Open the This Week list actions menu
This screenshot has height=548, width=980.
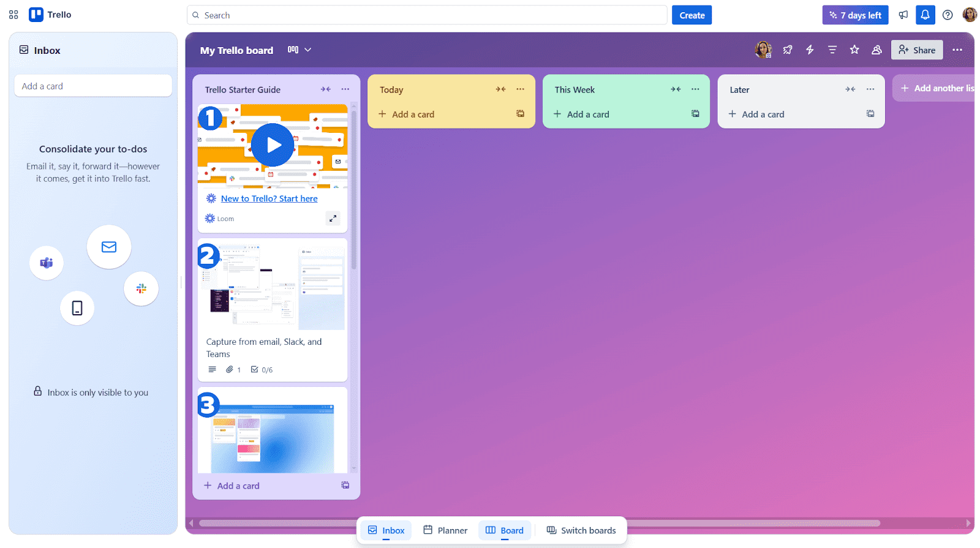click(x=695, y=89)
